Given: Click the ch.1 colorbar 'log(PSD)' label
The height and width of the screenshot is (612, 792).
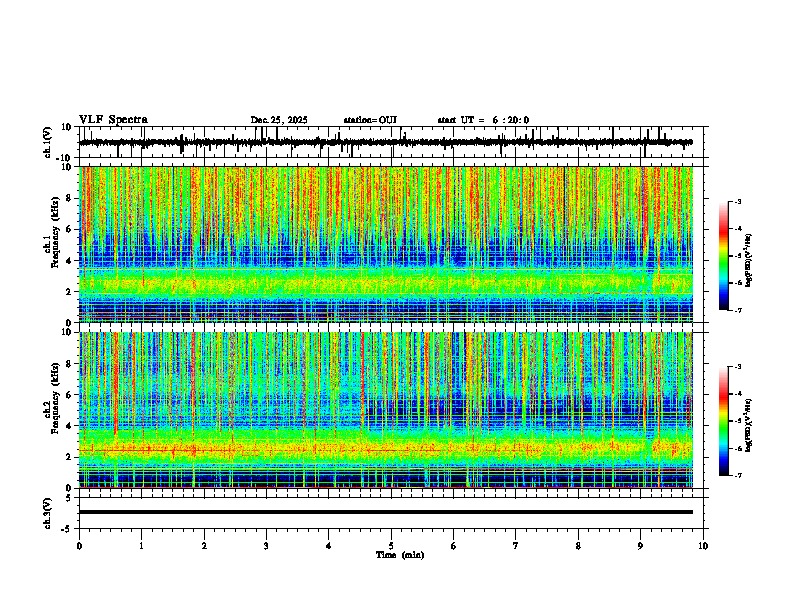Looking at the screenshot, I should click(x=749, y=261).
